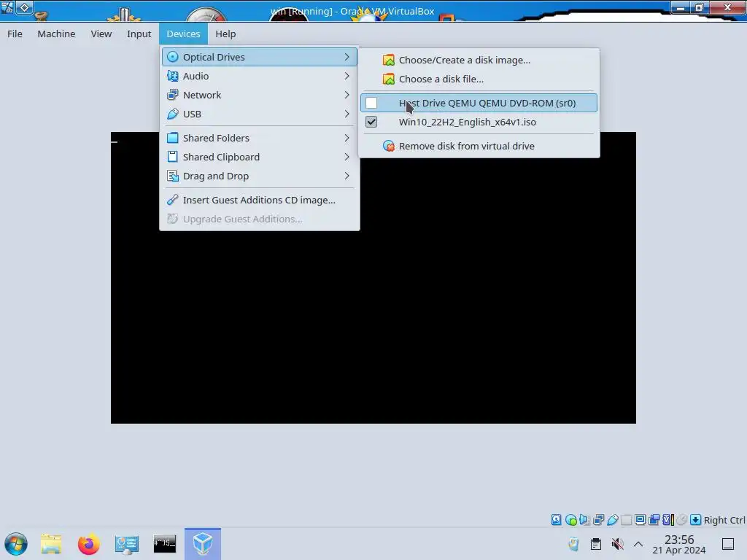Viewport: 747px width, 560px height.
Task: Select Insert Guest Additions CD image
Action: 259,200
